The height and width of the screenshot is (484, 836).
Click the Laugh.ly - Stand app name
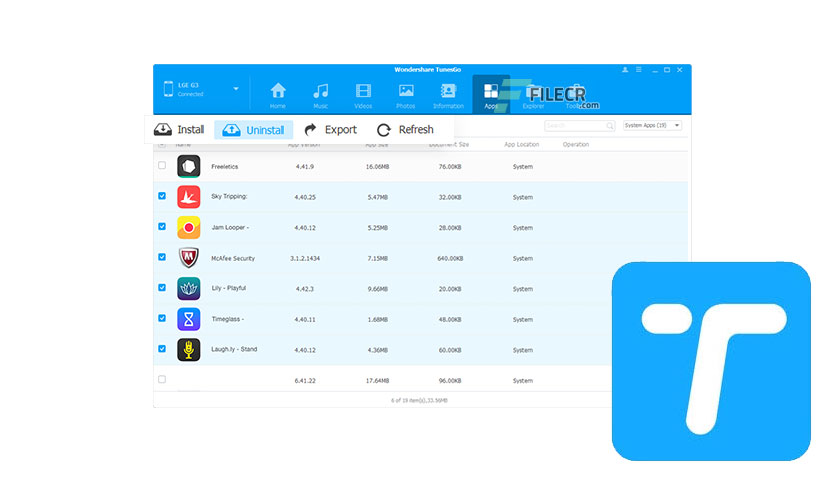point(234,350)
